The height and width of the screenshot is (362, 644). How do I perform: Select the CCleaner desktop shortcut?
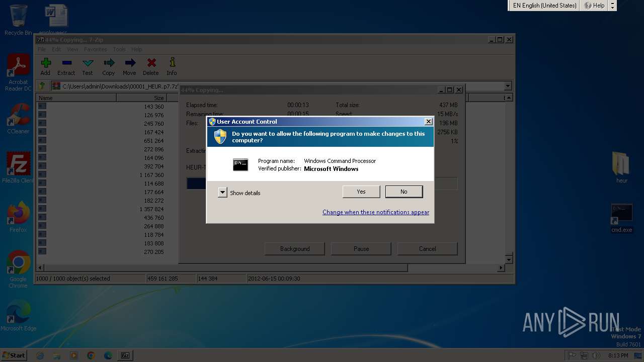tap(18, 119)
